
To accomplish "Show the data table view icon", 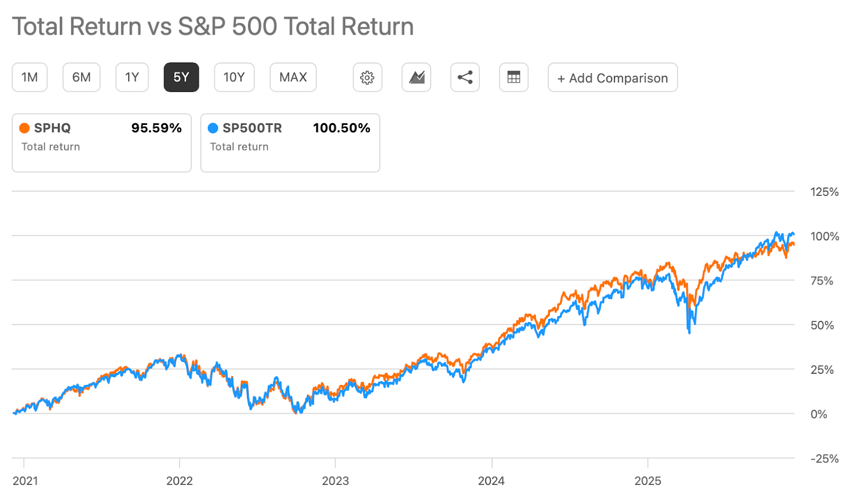I will pos(514,77).
